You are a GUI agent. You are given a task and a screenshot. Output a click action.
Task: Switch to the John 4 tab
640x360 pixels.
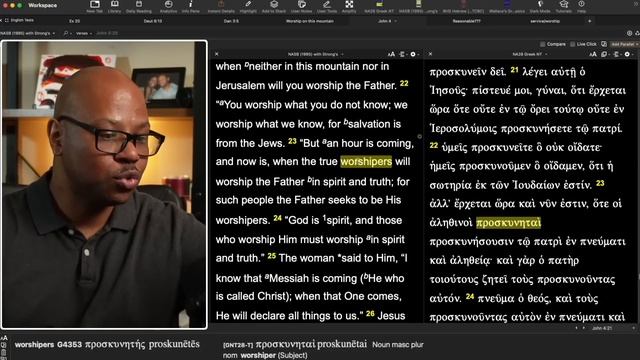click(384, 21)
